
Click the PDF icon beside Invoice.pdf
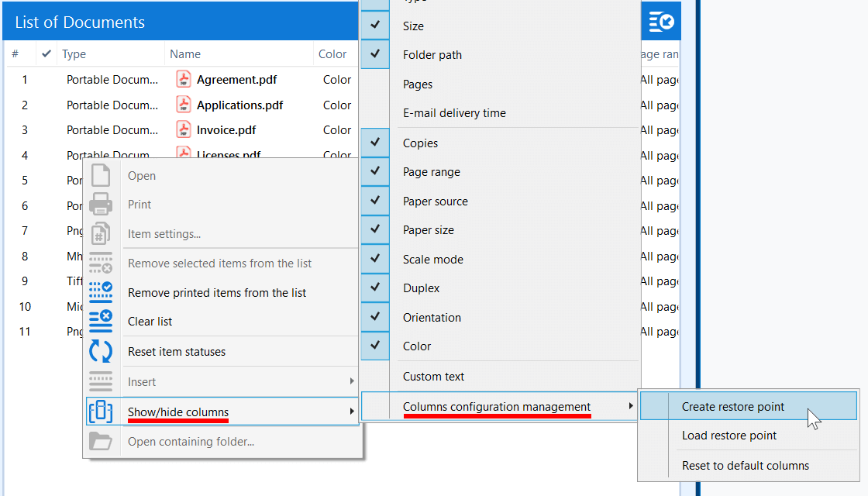point(184,129)
